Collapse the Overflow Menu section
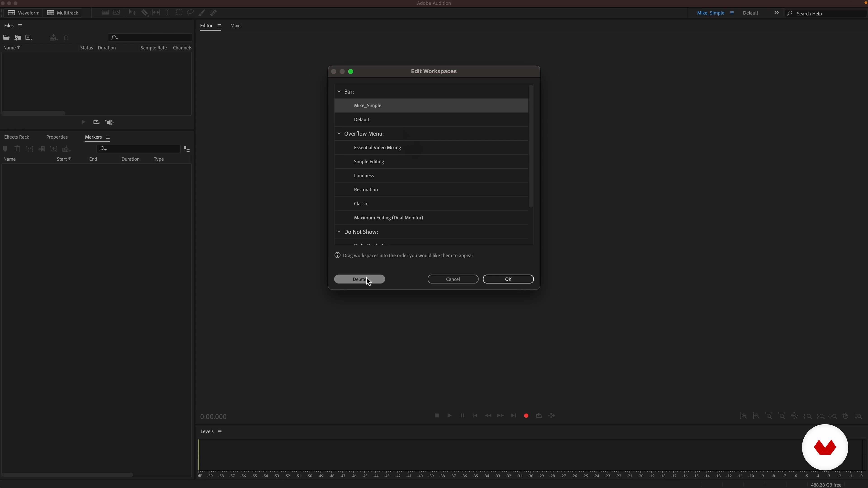868x488 pixels. (x=339, y=133)
